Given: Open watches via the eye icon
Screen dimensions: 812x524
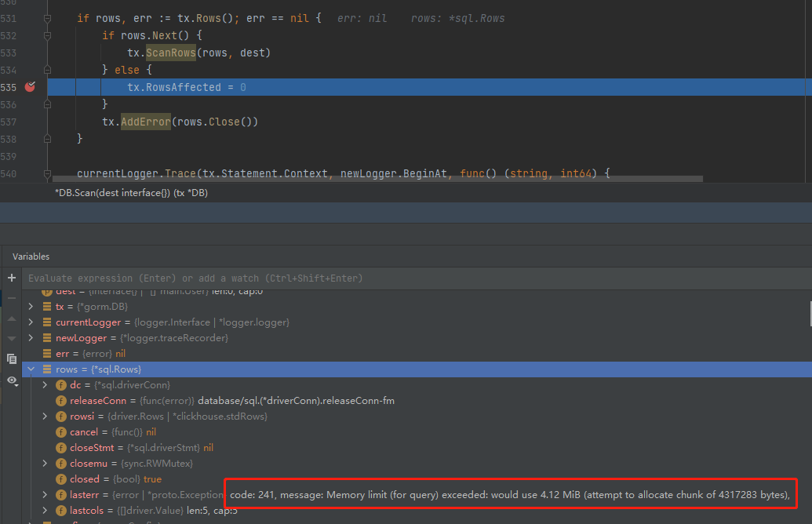Looking at the screenshot, I should click(x=11, y=380).
